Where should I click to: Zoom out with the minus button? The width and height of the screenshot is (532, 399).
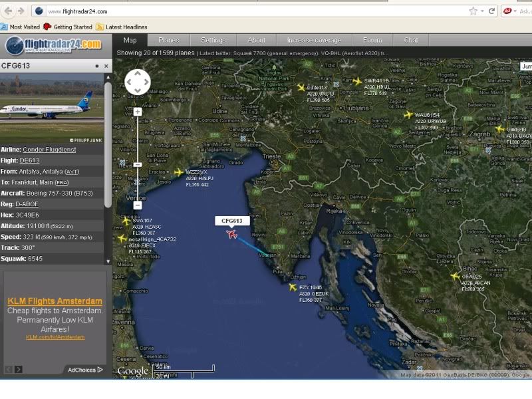(138, 205)
